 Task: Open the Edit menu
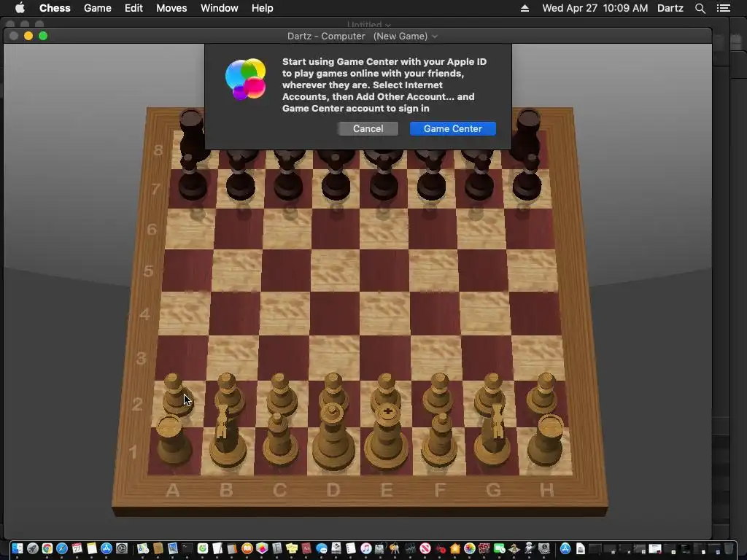coord(133,8)
